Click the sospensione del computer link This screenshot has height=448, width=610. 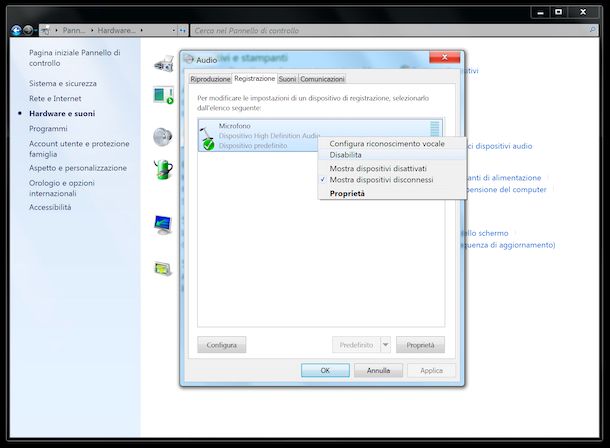[506, 189]
